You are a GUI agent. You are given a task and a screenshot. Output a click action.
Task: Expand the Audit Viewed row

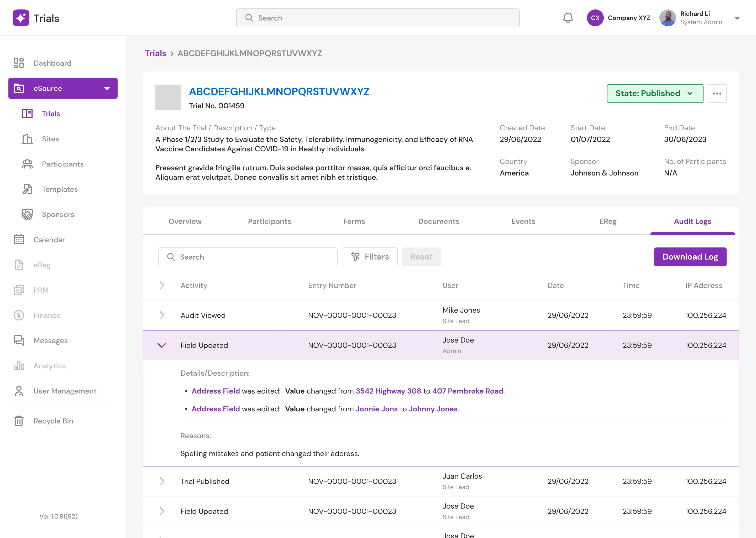click(x=161, y=315)
